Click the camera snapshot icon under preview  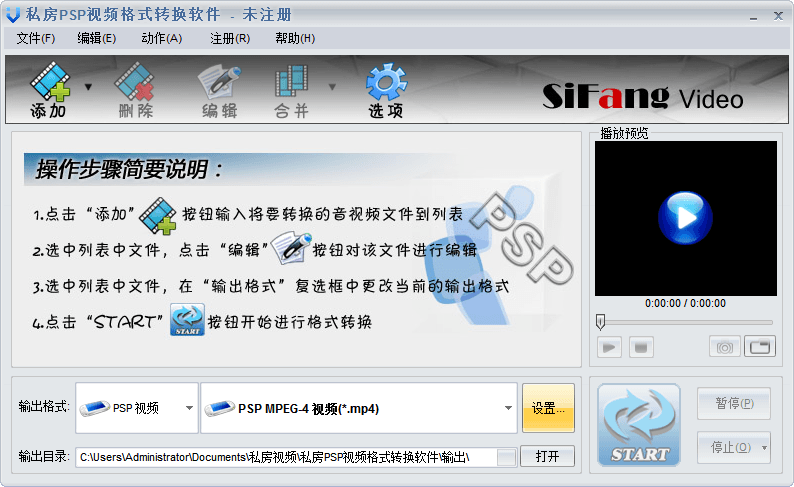pyautogui.click(x=725, y=347)
